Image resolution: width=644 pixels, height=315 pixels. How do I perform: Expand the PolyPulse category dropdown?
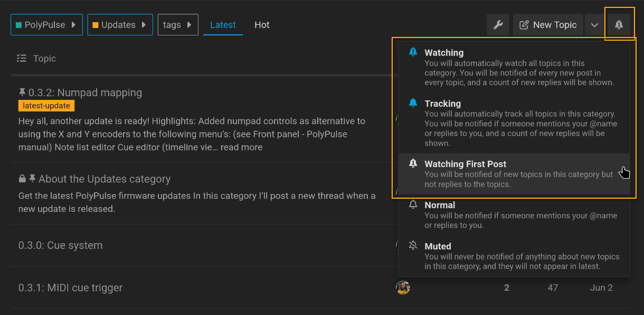pos(46,25)
